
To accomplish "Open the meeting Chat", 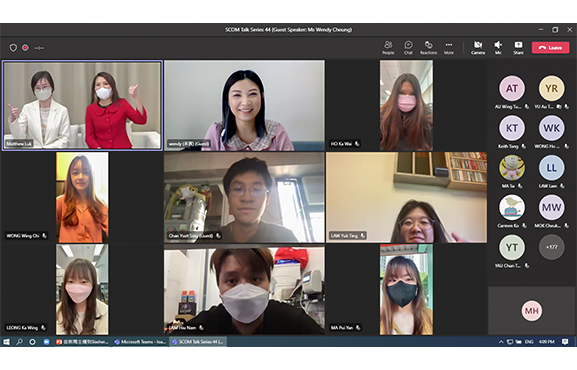I will coord(408,47).
